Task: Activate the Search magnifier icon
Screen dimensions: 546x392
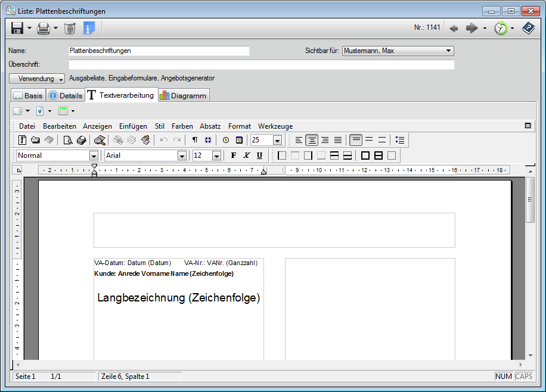Action: click(x=98, y=140)
